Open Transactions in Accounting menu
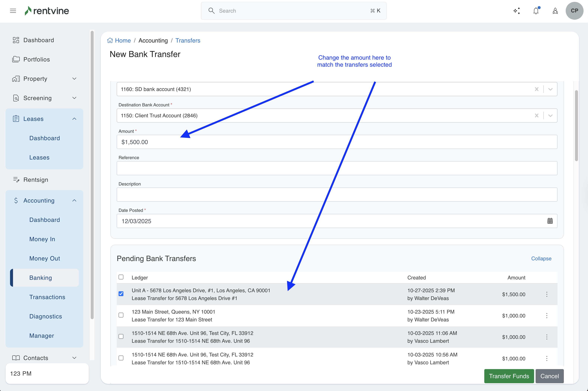The image size is (588, 391). (x=47, y=297)
